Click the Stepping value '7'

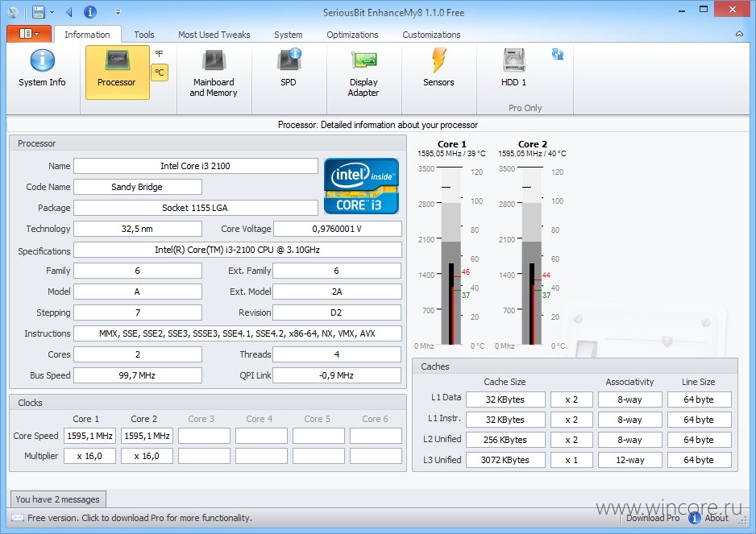[x=137, y=313]
